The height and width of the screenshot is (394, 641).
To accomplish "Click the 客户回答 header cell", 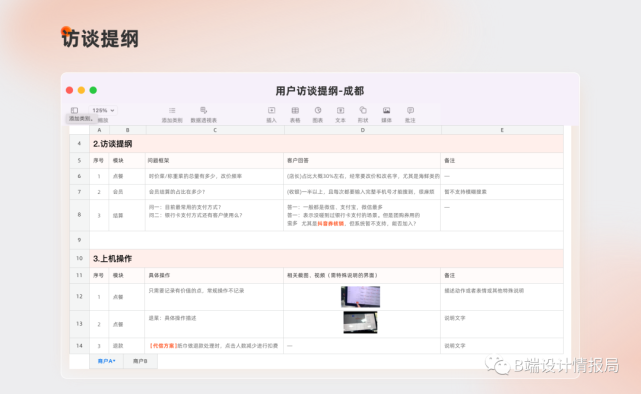I will 362,161.
